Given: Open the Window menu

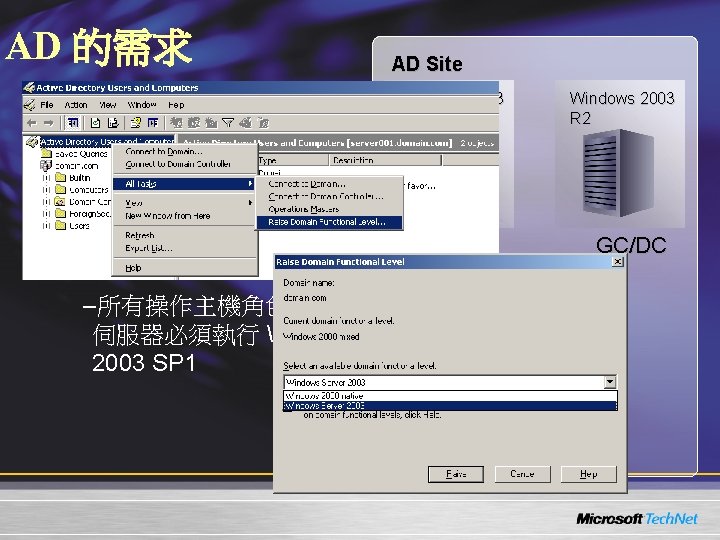Looking at the screenshot, I should pyautogui.click(x=142, y=105).
